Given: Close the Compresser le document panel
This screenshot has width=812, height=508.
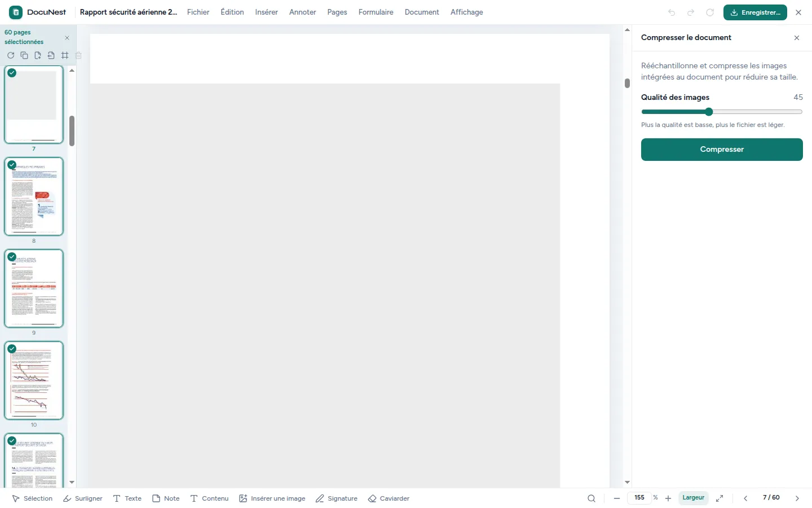Looking at the screenshot, I should [797, 38].
